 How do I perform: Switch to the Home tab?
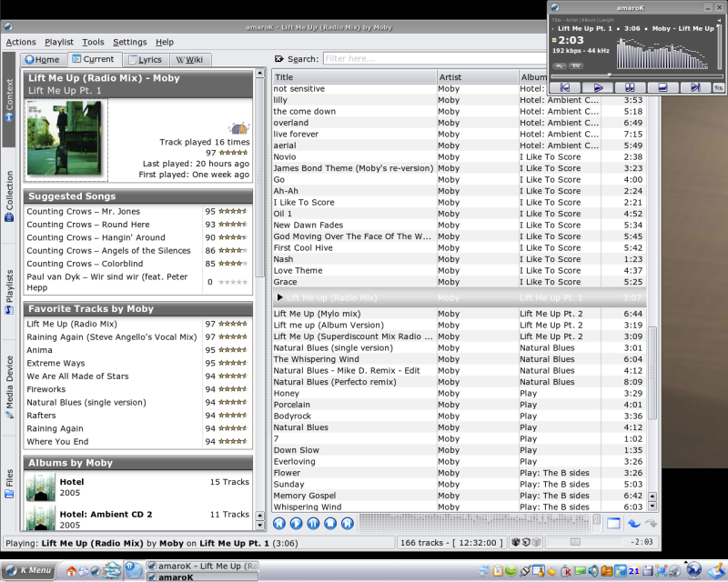44,59
